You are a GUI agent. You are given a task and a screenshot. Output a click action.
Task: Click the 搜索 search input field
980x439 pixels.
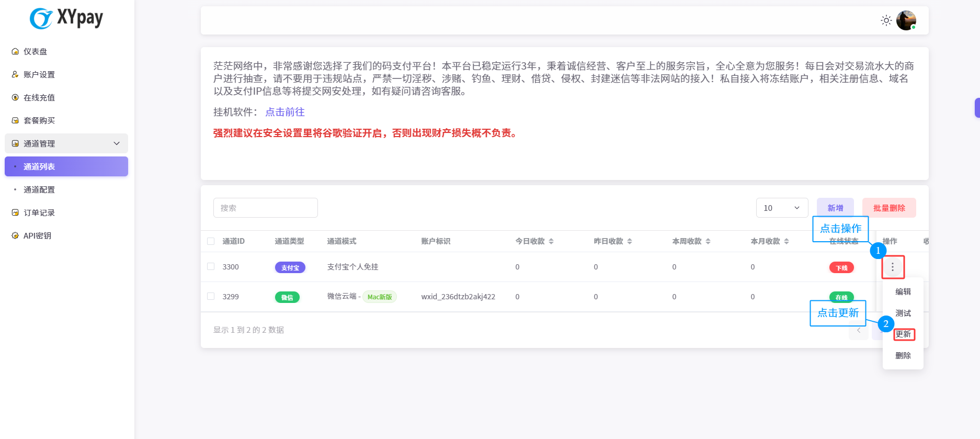click(265, 208)
